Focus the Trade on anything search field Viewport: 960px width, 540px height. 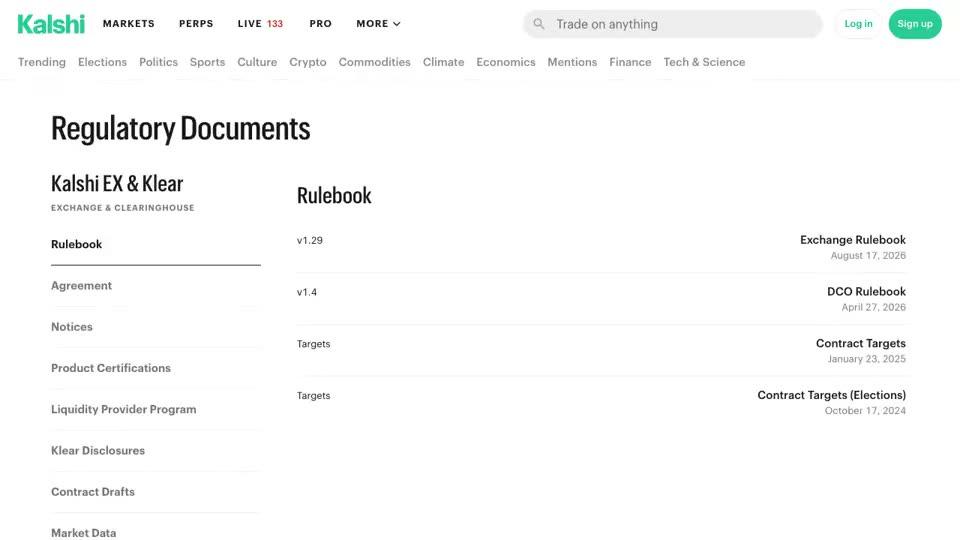pyautogui.click(x=672, y=24)
